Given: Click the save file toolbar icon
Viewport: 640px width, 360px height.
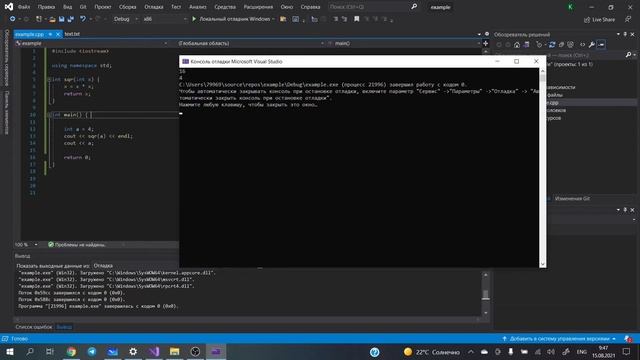Looking at the screenshot, I should pyautogui.click(x=62, y=19).
